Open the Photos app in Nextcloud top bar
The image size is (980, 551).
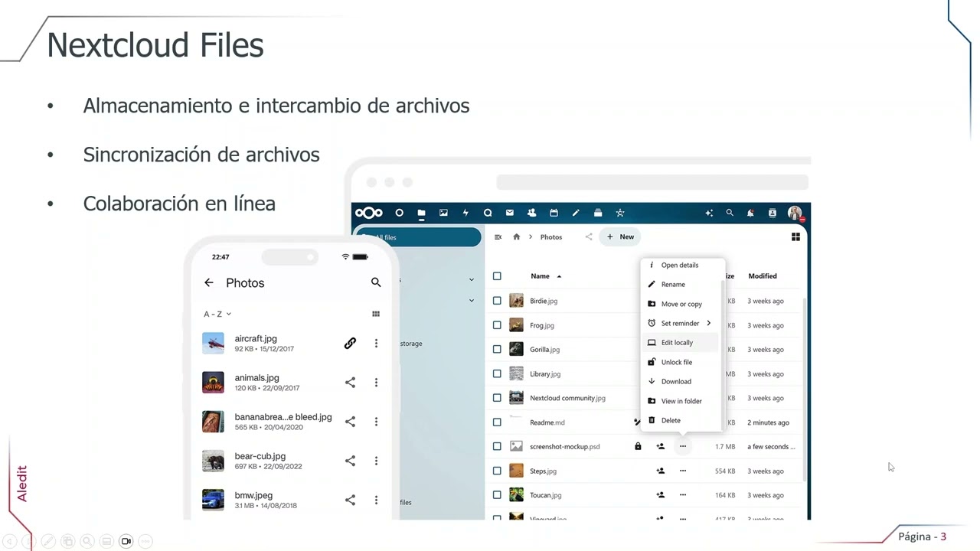pos(443,214)
